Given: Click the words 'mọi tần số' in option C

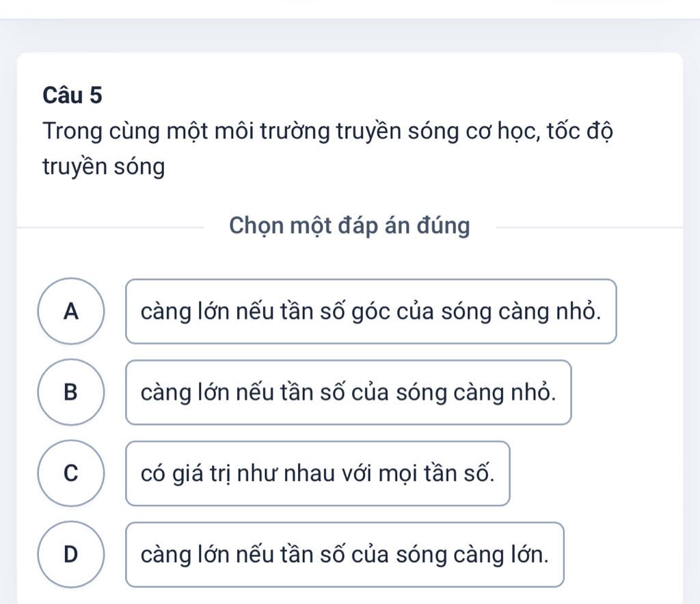Looking at the screenshot, I should (x=437, y=473).
